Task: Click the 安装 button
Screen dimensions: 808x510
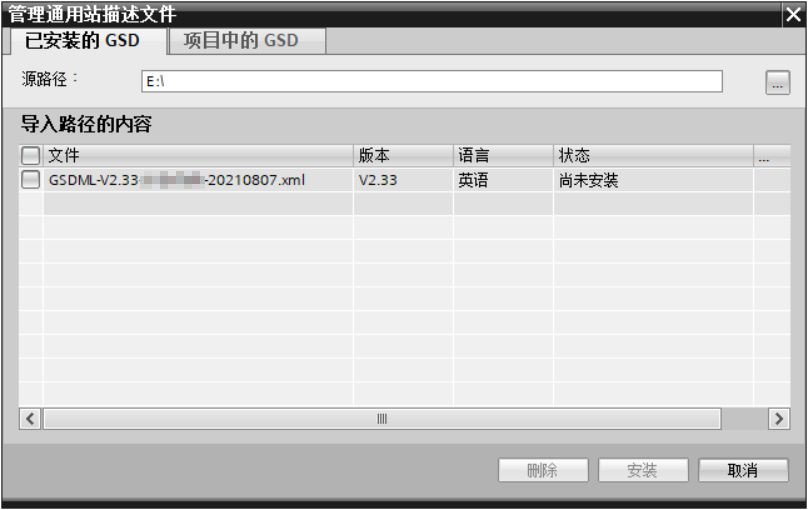Action: point(643,470)
